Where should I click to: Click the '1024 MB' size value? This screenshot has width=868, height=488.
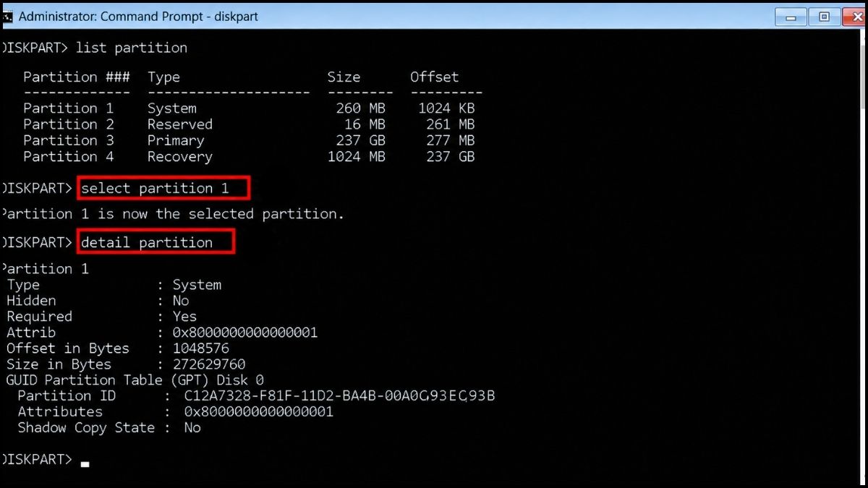(357, 156)
